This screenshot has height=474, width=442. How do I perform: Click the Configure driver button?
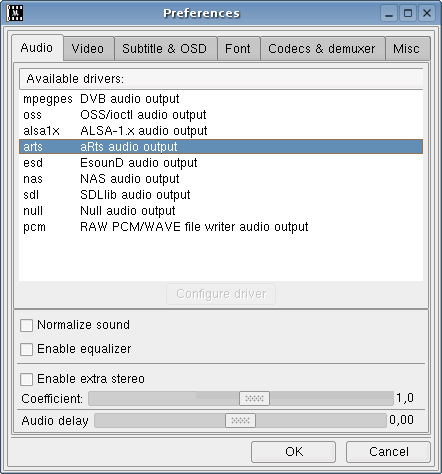221,294
